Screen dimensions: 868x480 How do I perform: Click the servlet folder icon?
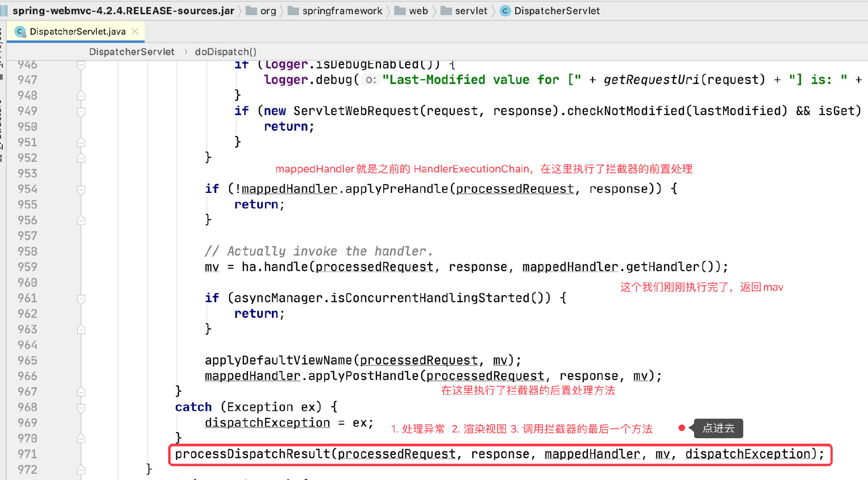pyautogui.click(x=446, y=11)
